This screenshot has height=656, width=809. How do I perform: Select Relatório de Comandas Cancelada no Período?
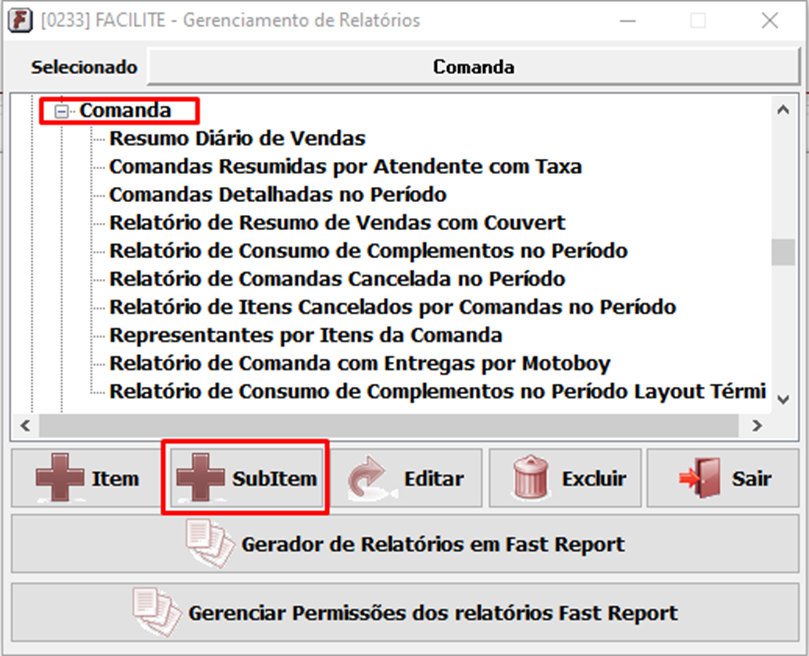(337, 279)
